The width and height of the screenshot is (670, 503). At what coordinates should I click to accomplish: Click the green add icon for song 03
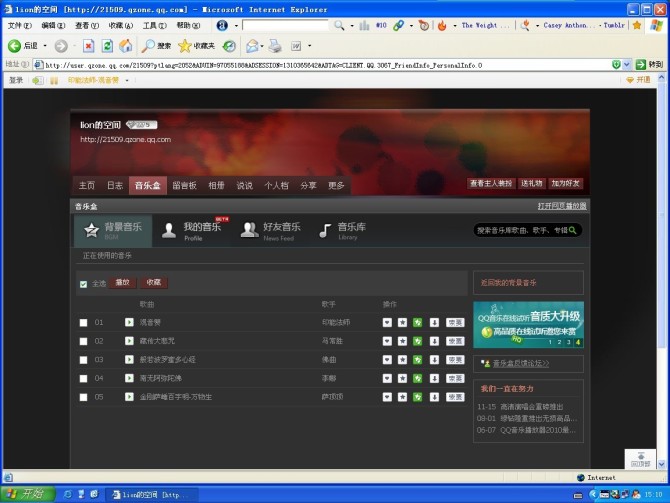(x=417, y=360)
